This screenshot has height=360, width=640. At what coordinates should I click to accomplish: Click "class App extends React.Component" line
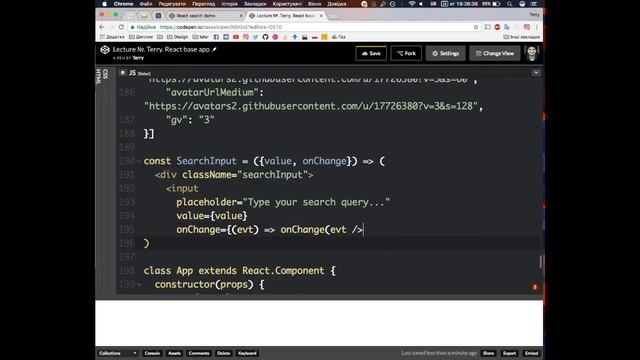pyautogui.click(x=240, y=271)
